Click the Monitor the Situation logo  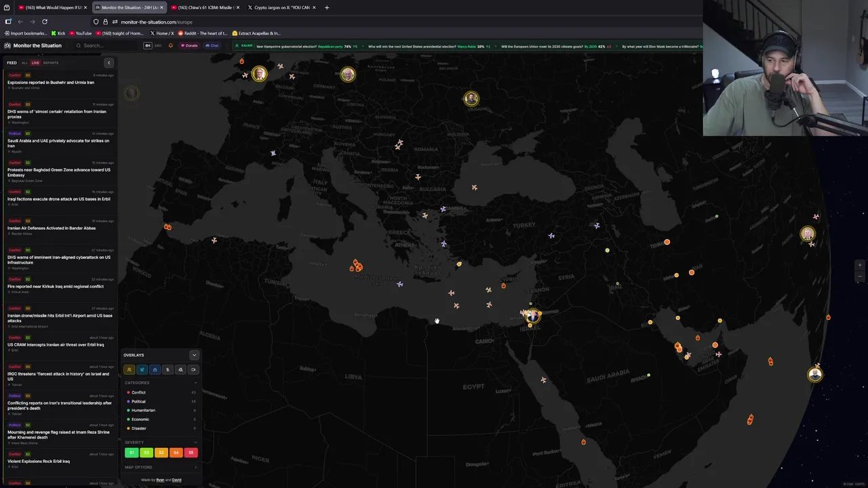(x=33, y=45)
